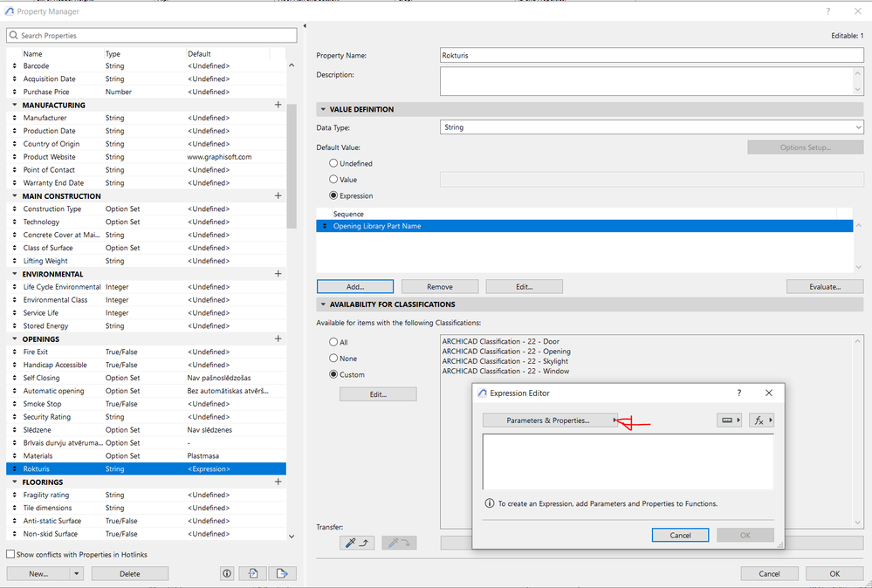Screen dimensions: 872x588
Task: Click the drag handle of the Service Life row
Action: (15, 313)
